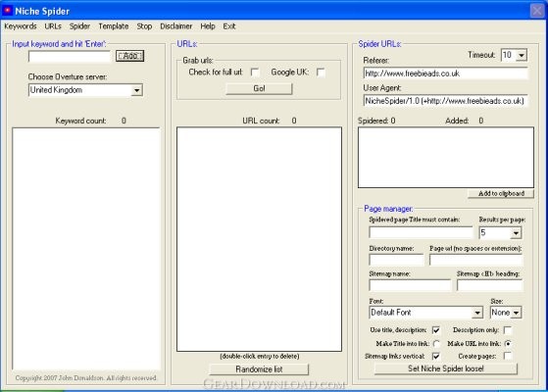The image size is (548, 392).
Task: Select Make Title into link radio button
Action: pyautogui.click(x=436, y=344)
